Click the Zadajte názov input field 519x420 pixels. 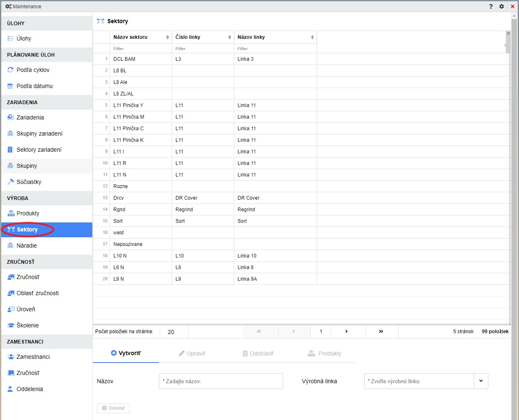point(221,381)
